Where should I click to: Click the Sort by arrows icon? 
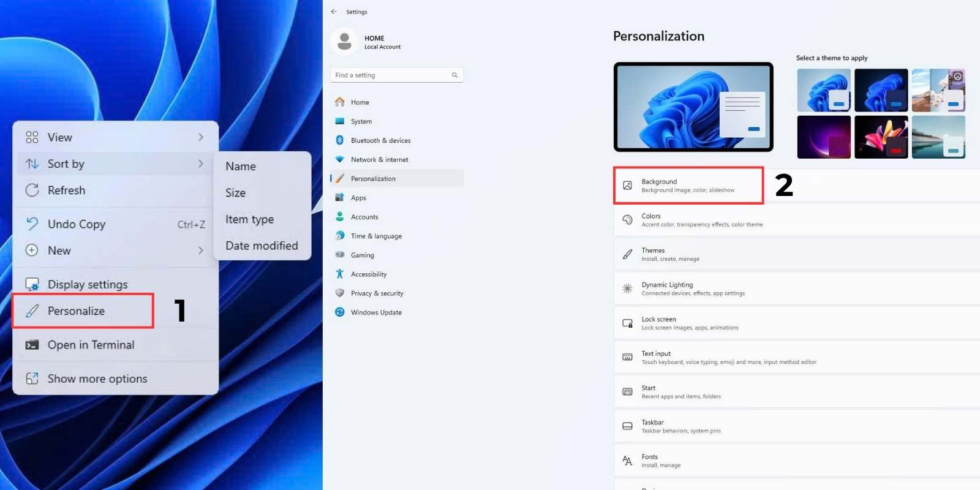[x=32, y=164]
